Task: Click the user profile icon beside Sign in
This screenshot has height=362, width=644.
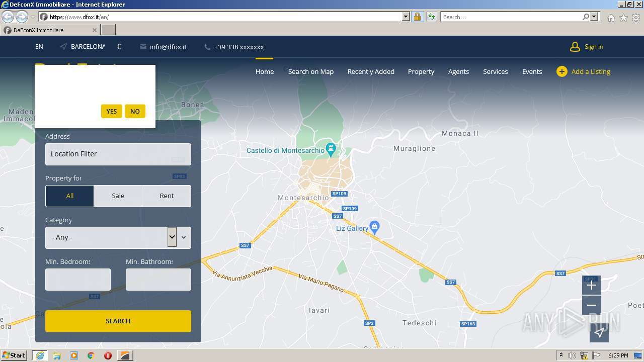Action: (575, 47)
